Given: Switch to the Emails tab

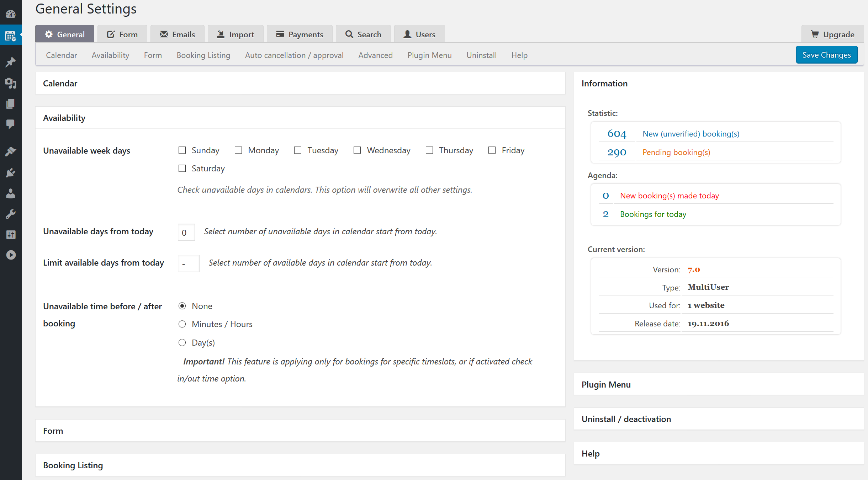Looking at the screenshot, I should pos(178,34).
